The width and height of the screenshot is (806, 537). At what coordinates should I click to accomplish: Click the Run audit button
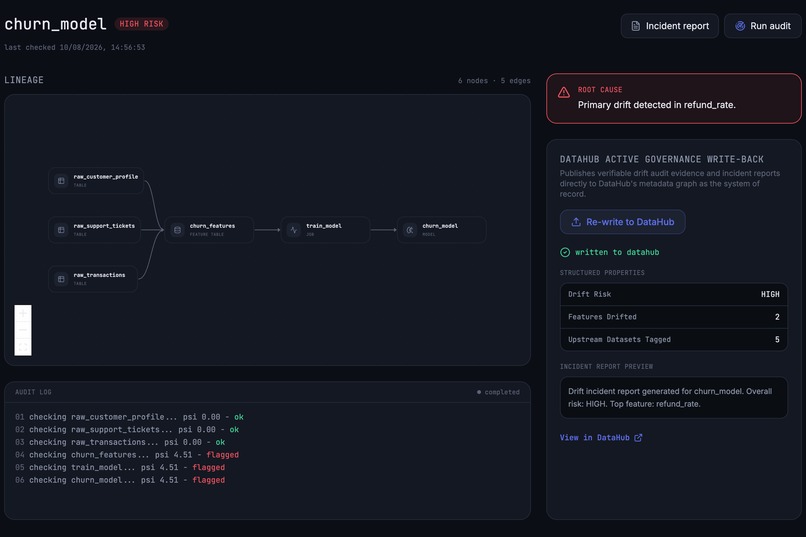point(762,26)
